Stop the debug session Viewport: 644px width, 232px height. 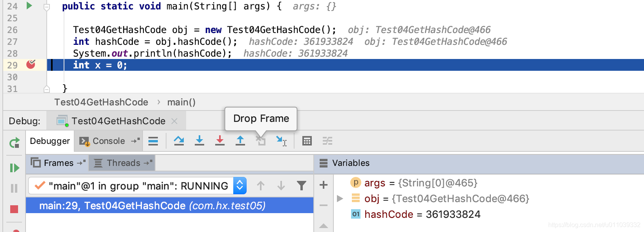pyautogui.click(x=14, y=209)
